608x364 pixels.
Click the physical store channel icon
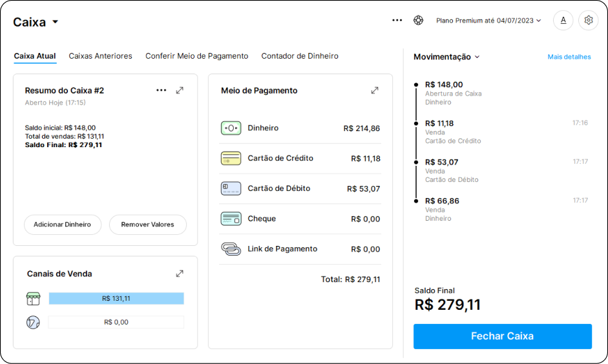point(33,299)
